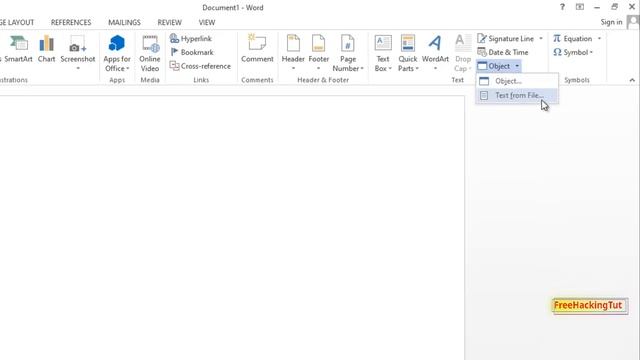Open the Symbol menu
This screenshot has width=640, height=360.
pos(573,52)
